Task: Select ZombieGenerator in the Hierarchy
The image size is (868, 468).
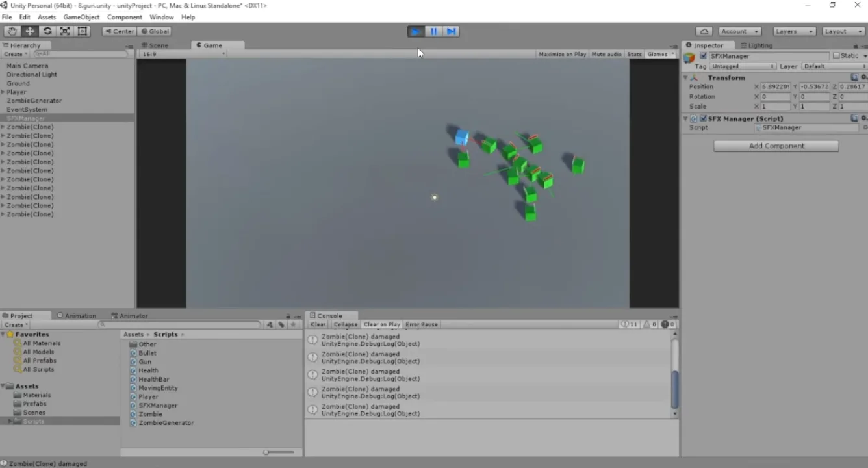Action: coord(34,101)
